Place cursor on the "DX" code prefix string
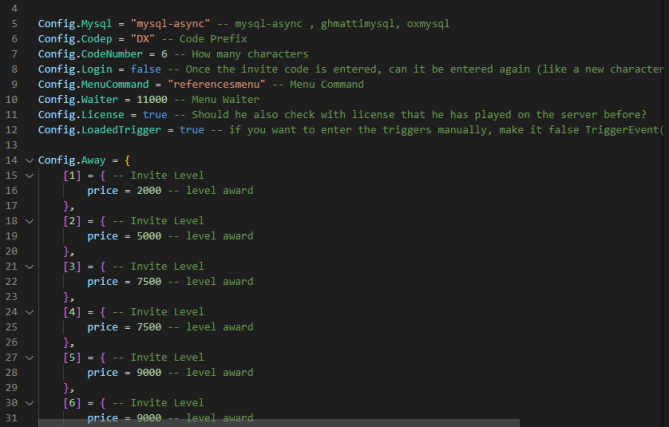669x427 pixels. [x=143, y=39]
